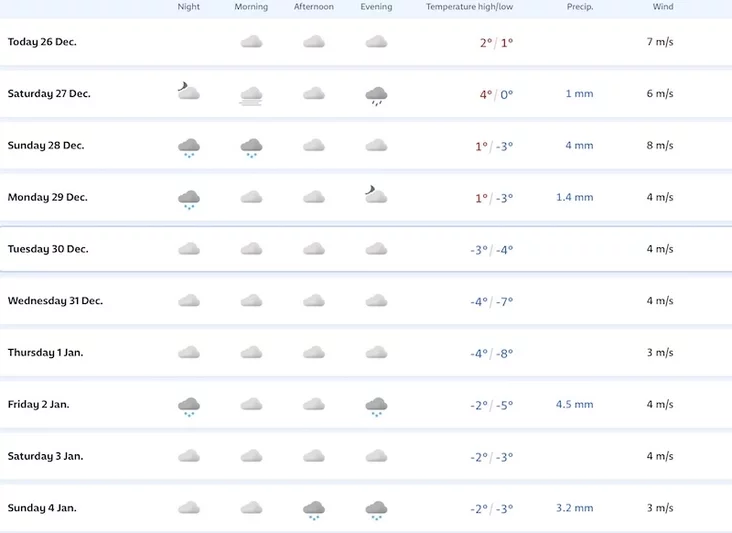
Task: Open Thursday 1 Jan. day details
Action: point(46,353)
